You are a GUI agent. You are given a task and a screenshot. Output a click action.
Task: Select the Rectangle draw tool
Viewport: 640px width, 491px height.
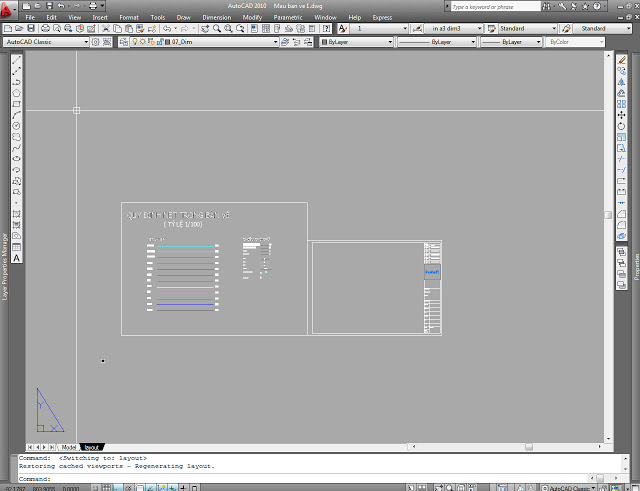[x=17, y=104]
